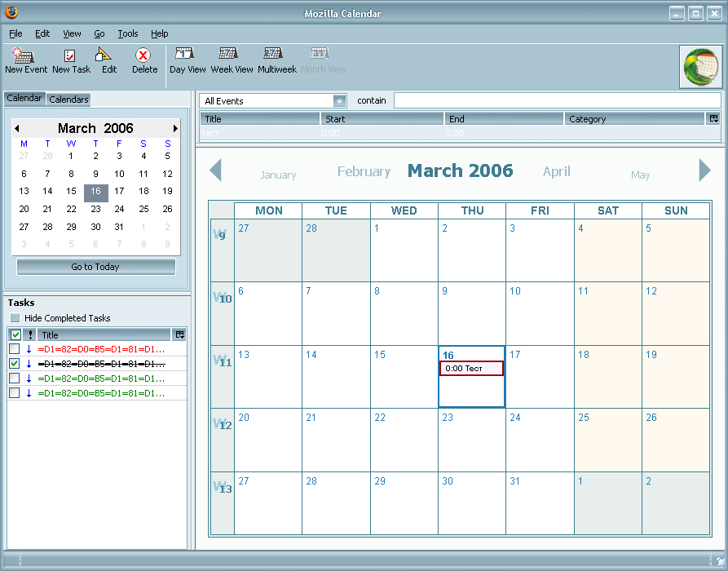The height and width of the screenshot is (571, 728).
Task: Focus the 'contain' search field
Action: [x=557, y=100]
